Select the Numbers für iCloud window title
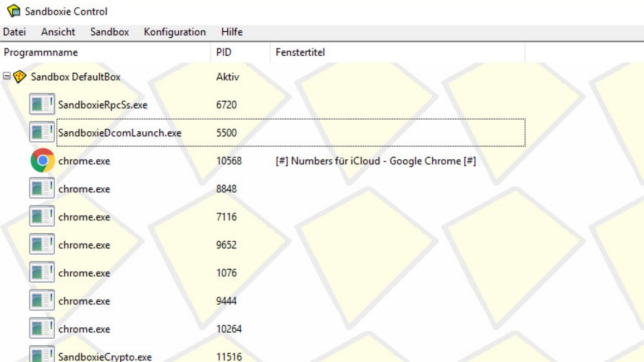The width and height of the screenshot is (644, 362). tap(375, 162)
